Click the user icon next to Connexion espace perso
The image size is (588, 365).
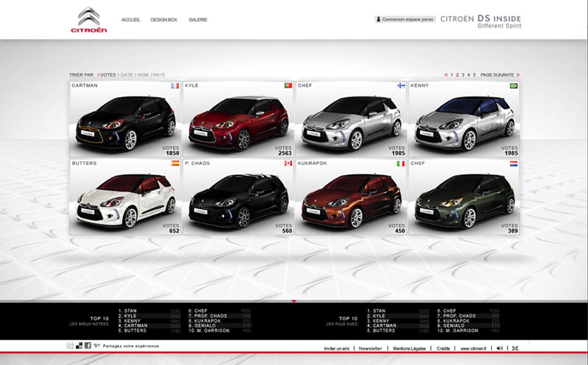[379, 19]
